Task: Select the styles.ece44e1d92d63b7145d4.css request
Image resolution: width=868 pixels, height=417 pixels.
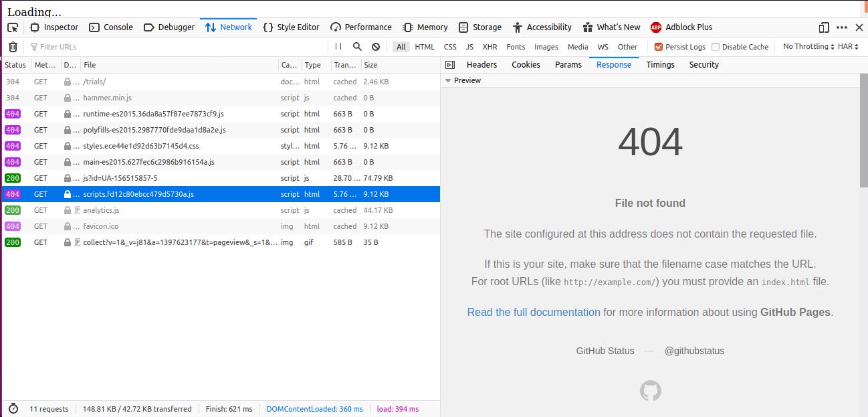Action: tap(221, 146)
